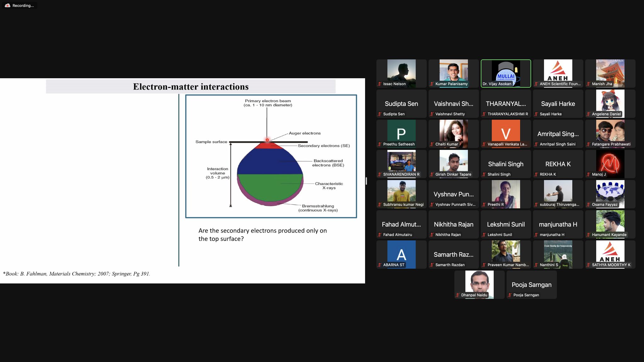Click Sudipta Sen's muted mic icon

(380, 114)
